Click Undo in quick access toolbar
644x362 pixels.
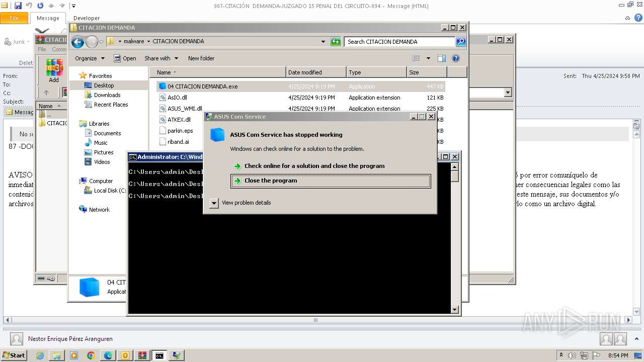point(29,6)
